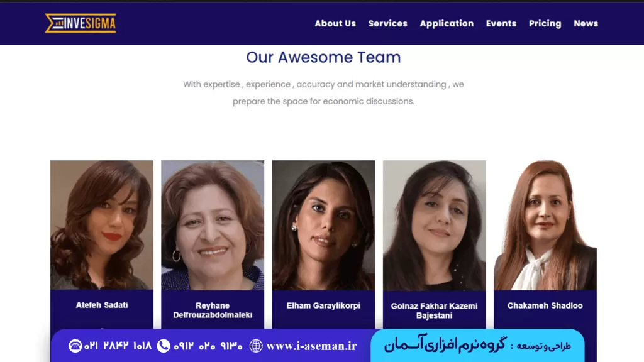The image size is (644, 362).
Task: Open the News section
Action: (586, 23)
